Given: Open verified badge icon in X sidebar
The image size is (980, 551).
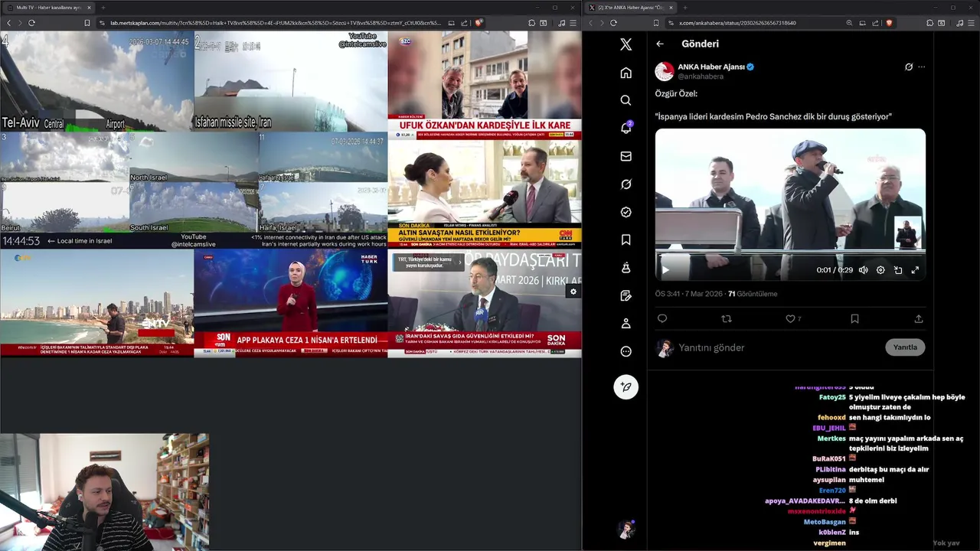Looking at the screenshot, I should [x=626, y=212].
